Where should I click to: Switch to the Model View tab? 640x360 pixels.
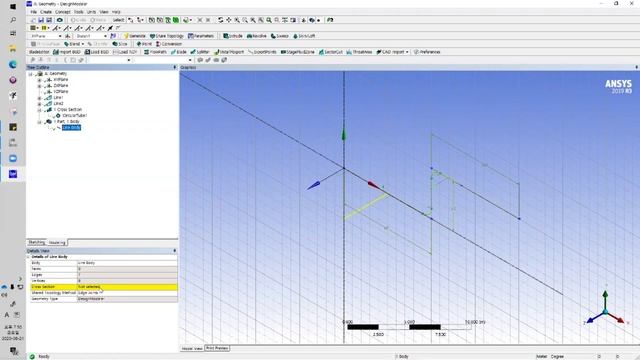[192, 348]
